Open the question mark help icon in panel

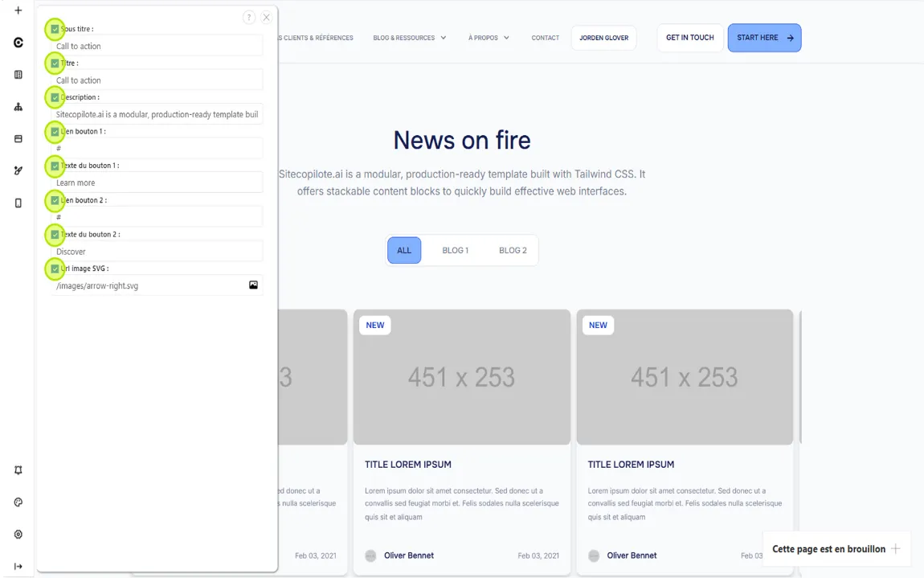point(249,18)
